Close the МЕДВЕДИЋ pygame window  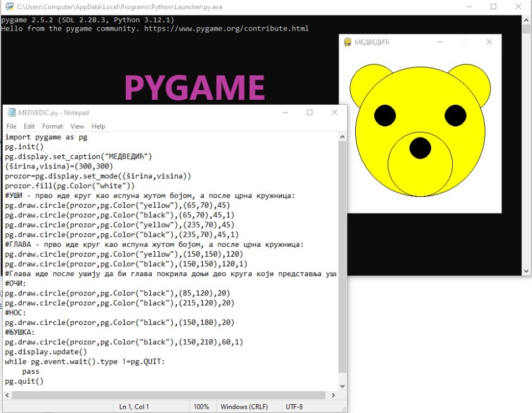489,42
